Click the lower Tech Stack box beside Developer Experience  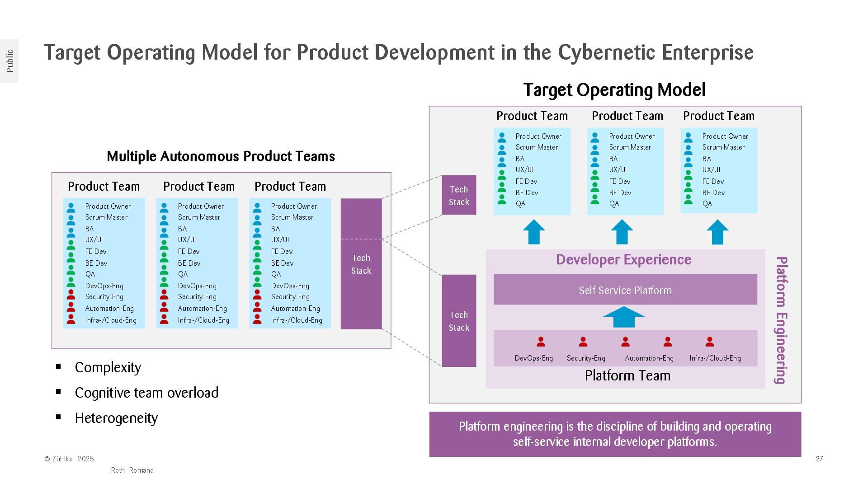pyautogui.click(x=459, y=321)
